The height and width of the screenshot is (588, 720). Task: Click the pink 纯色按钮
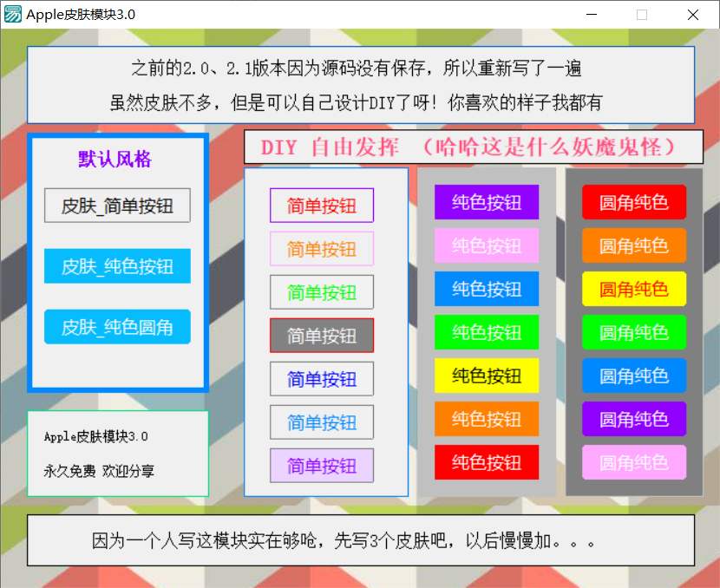(x=487, y=245)
